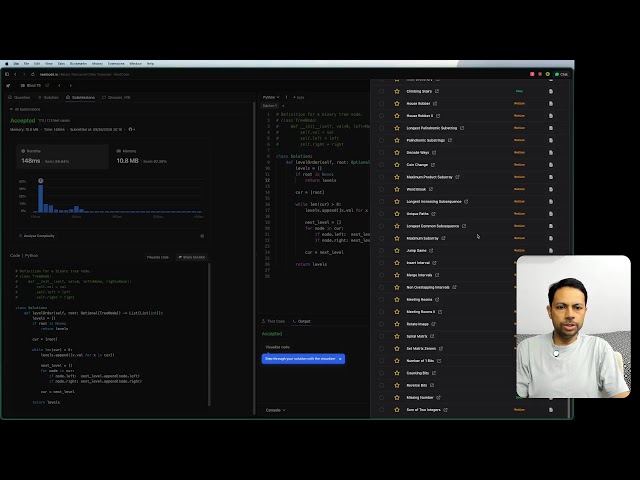Open Unique Paths external link icon

tap(433, 213)
